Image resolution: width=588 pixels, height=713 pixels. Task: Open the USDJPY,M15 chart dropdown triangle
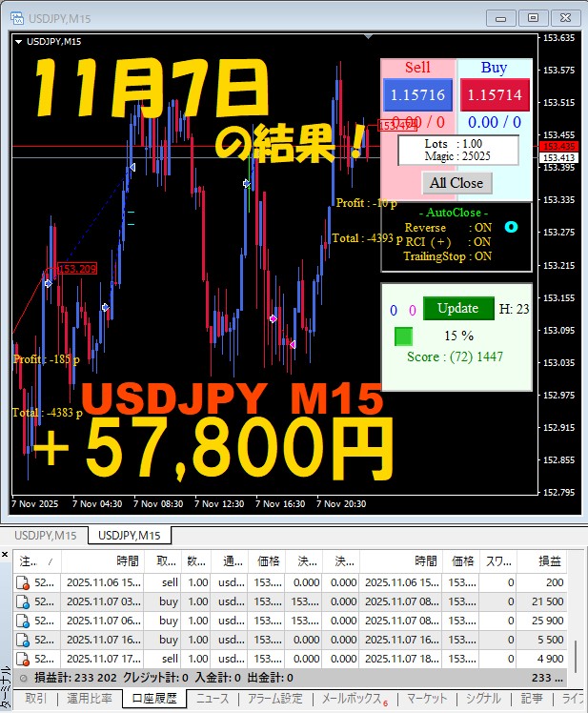pos(19,41)
